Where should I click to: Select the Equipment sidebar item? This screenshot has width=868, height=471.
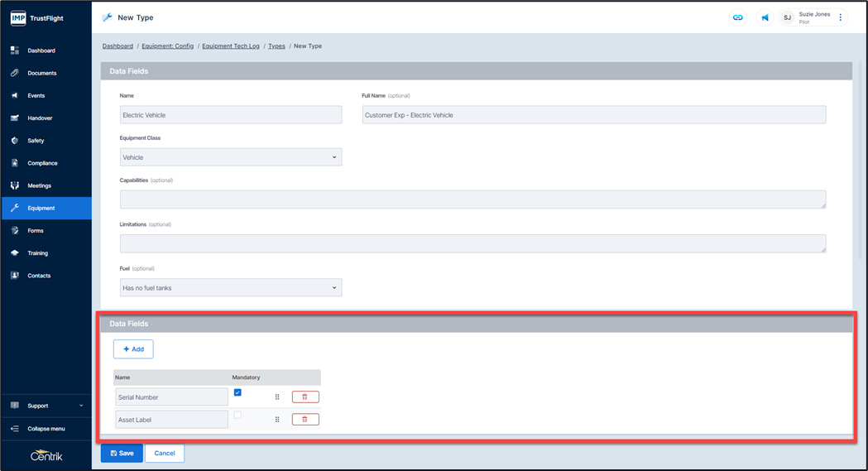[46, 208]
